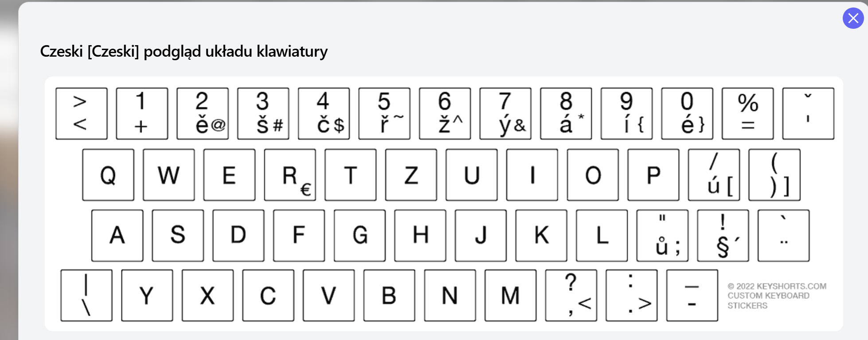Click the percent and equals key
This screenshot has height=340, width=868.
click(747, 114)
